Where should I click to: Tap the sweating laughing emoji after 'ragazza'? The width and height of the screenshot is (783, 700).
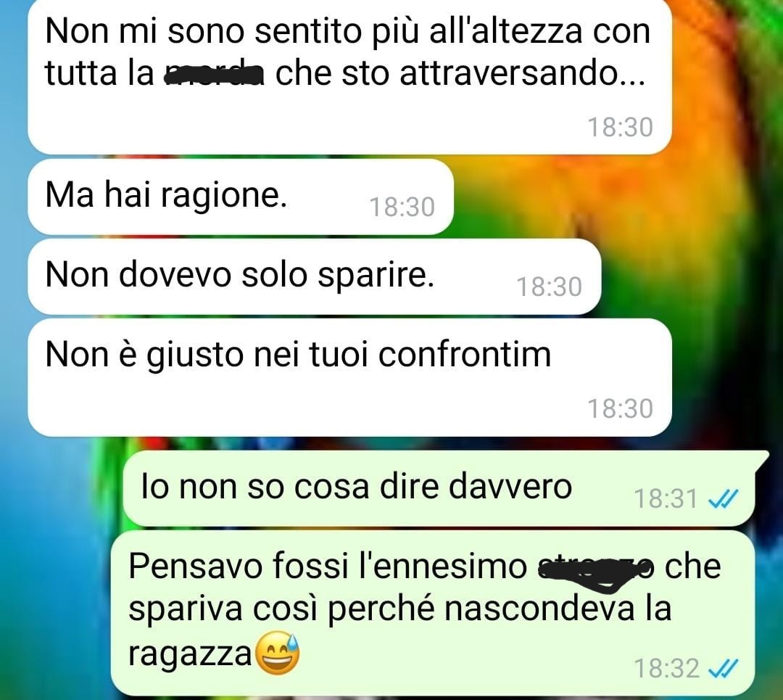coord(278,653)
